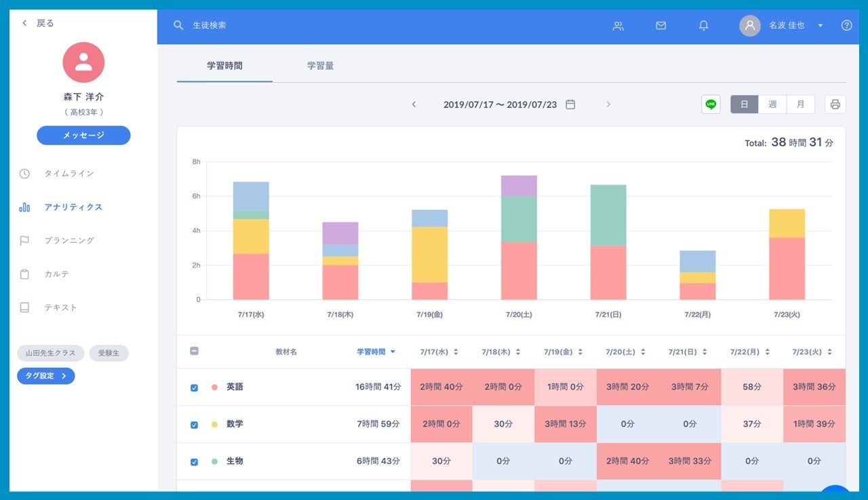Open the mail envelope icon
This screenshot has width=868, height=500.
click(660, 26)
